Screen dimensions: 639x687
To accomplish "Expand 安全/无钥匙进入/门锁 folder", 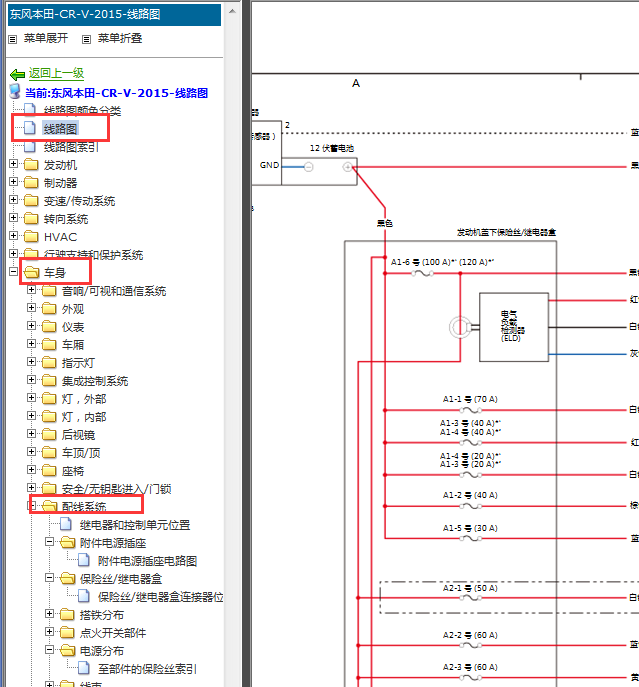I will [x=32, y=487].
